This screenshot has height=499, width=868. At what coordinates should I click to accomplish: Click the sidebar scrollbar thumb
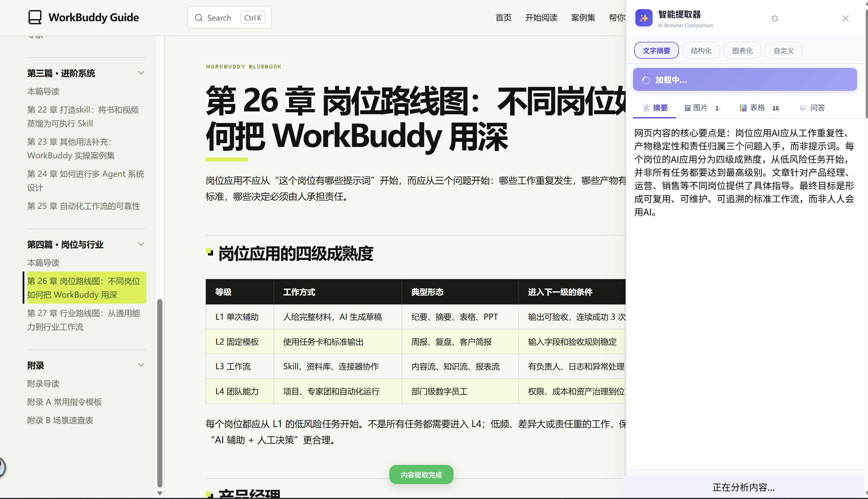click(160, 393)
